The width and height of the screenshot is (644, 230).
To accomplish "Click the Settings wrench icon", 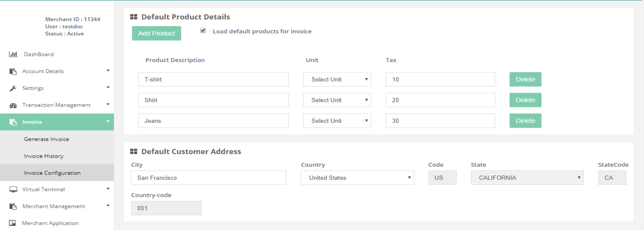I will pos(13,88).
